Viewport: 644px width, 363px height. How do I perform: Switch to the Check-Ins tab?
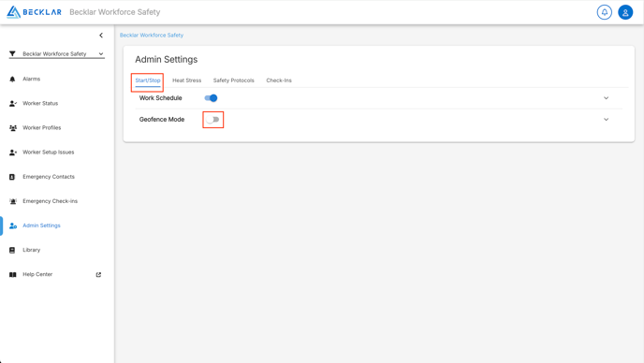coord(279,80)
